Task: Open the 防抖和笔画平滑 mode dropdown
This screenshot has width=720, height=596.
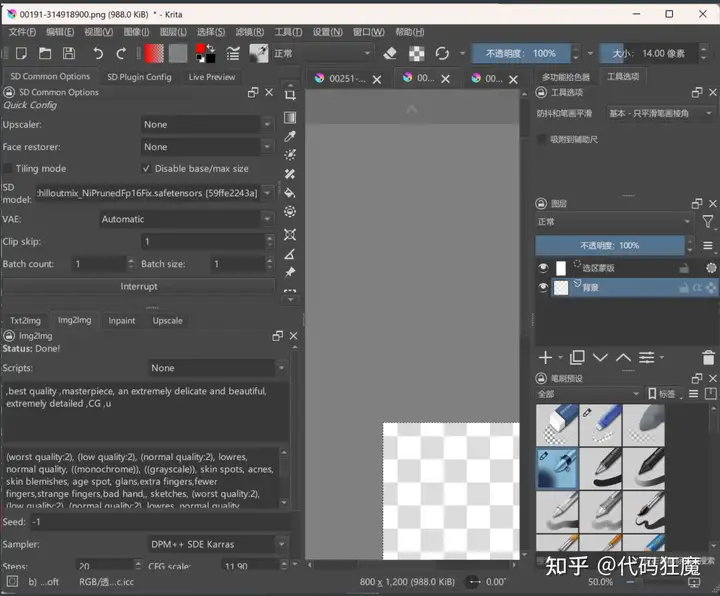Action: (661, 113)
